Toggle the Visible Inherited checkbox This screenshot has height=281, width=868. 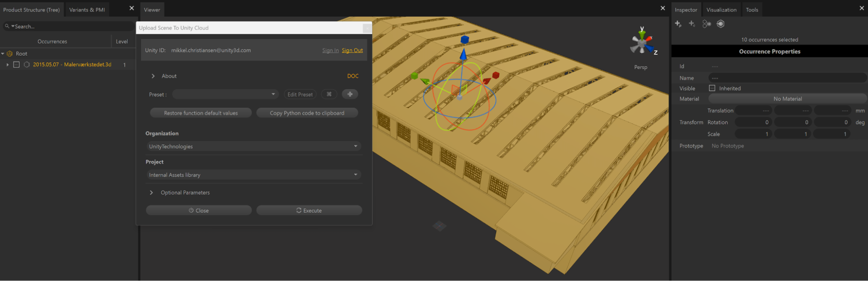pyautogui.click(x=712, y=88)
